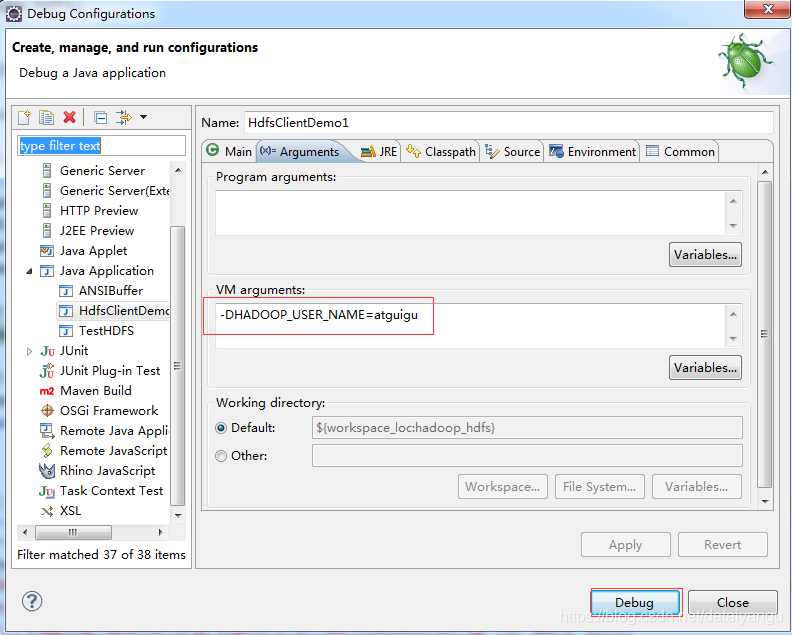Click the Filter launch configurations icon
Viewport: 792px width, 635px height.
coord(124,117)
